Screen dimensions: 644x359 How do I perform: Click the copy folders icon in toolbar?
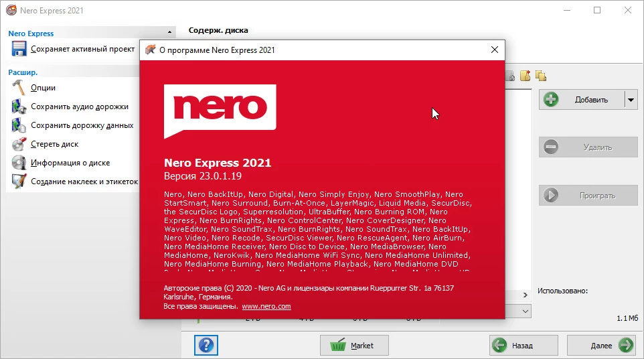pos(541,75)
